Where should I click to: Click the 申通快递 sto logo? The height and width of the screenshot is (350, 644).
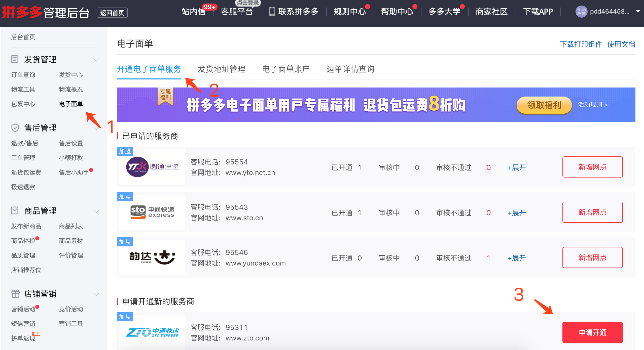[x=152, y=212]
